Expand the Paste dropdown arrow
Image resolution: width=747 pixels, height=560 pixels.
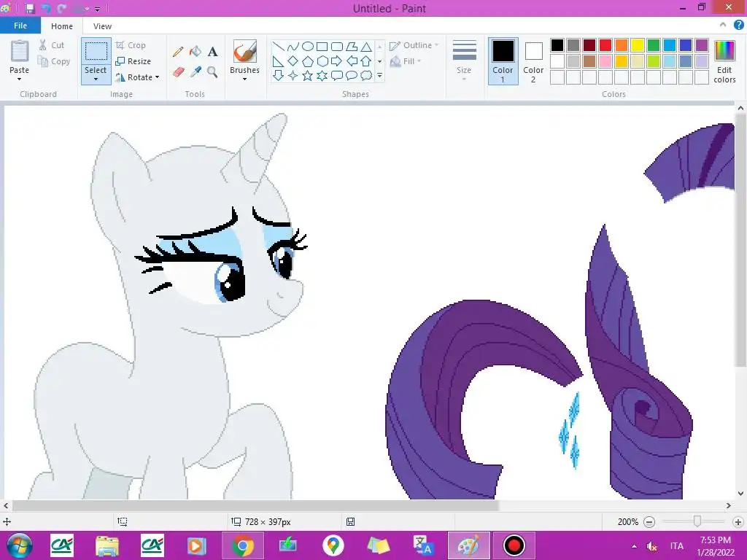(20, 79)
